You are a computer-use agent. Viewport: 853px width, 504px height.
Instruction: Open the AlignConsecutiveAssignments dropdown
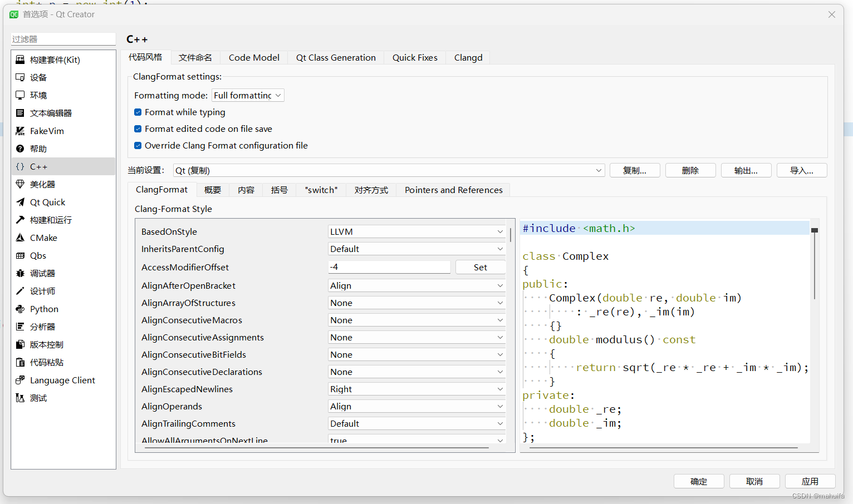417,337
